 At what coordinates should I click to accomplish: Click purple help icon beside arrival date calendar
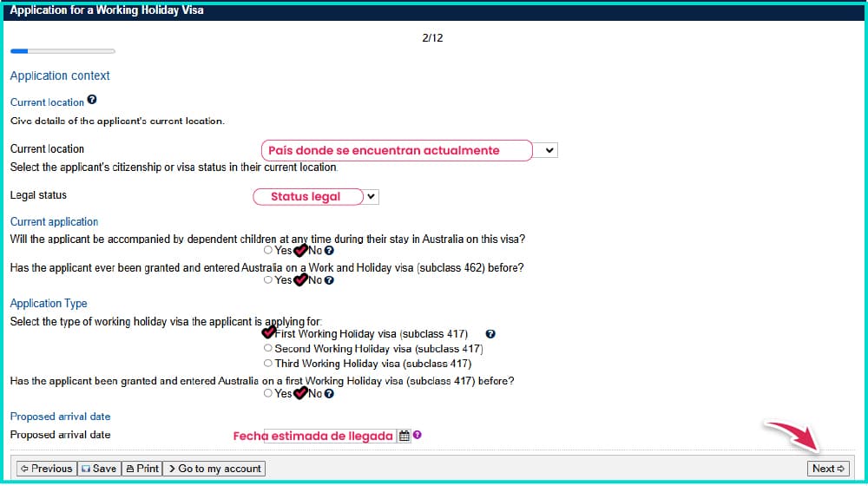tap(418, 436)
